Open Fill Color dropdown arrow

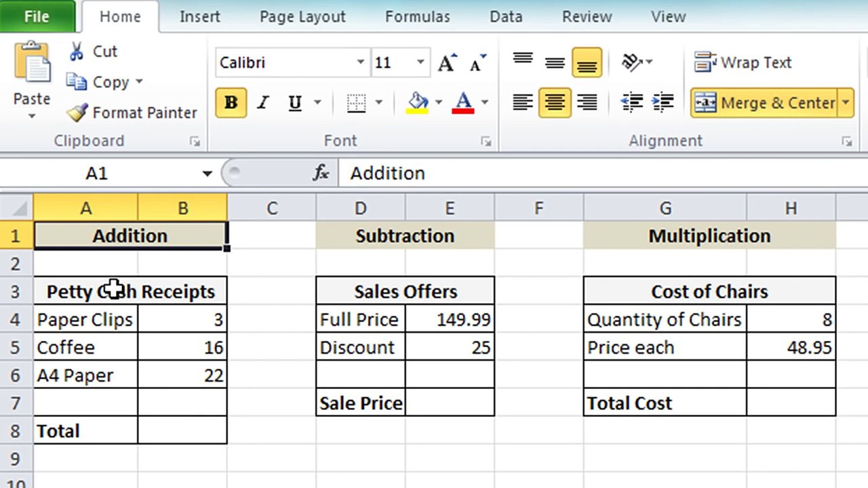(x=438, y=103)
